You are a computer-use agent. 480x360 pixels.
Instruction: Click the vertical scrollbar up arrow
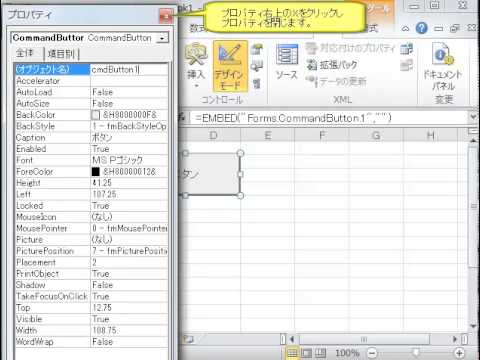tap(473, 141)
